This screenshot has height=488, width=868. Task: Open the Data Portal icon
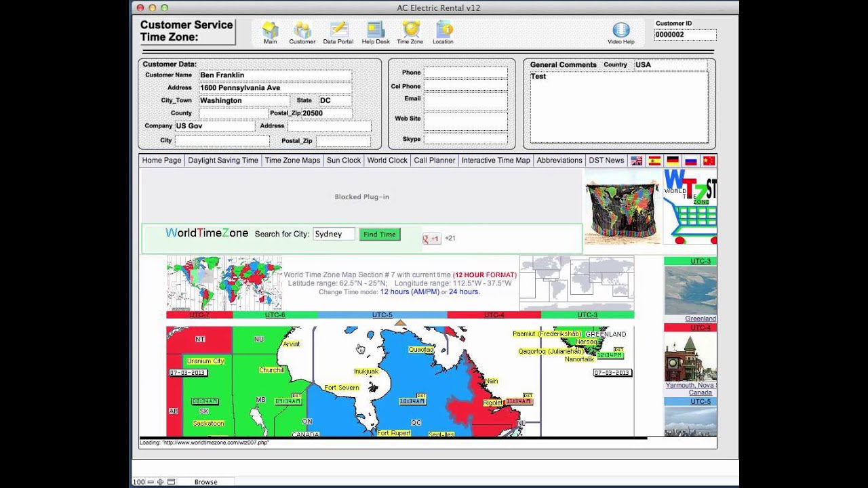338,33
